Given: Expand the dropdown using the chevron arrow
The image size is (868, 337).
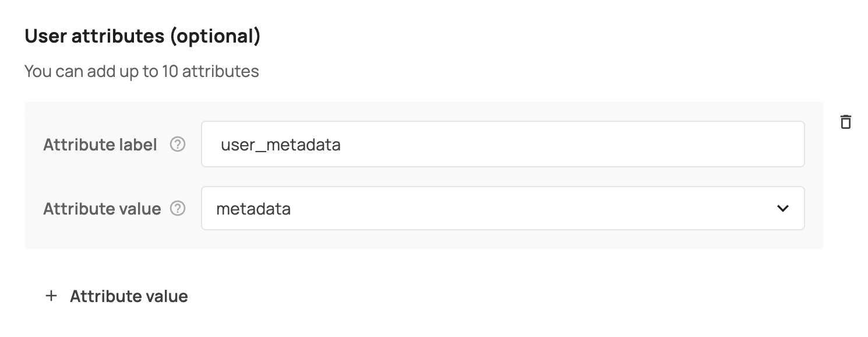Looking at the screenshot, I should 782,208.
